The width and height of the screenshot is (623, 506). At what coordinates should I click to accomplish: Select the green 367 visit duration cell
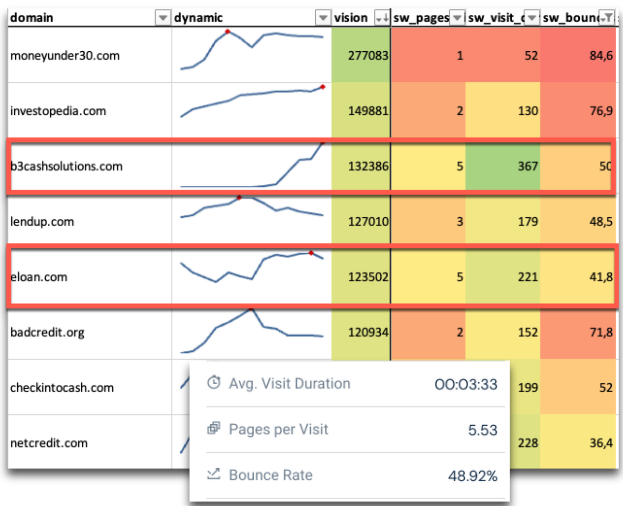point(503,166)
